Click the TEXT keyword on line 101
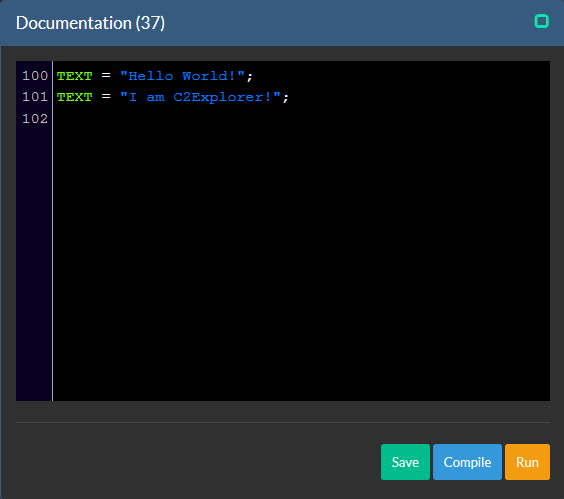564x499 pixels. [x=74, y=97]
